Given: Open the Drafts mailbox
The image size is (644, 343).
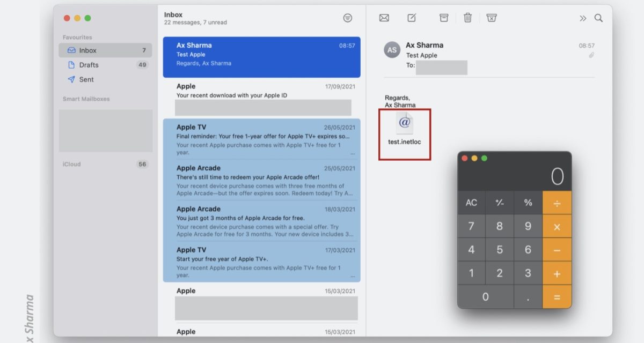Looking at the screenshot, I should click(x=89, y=65).
